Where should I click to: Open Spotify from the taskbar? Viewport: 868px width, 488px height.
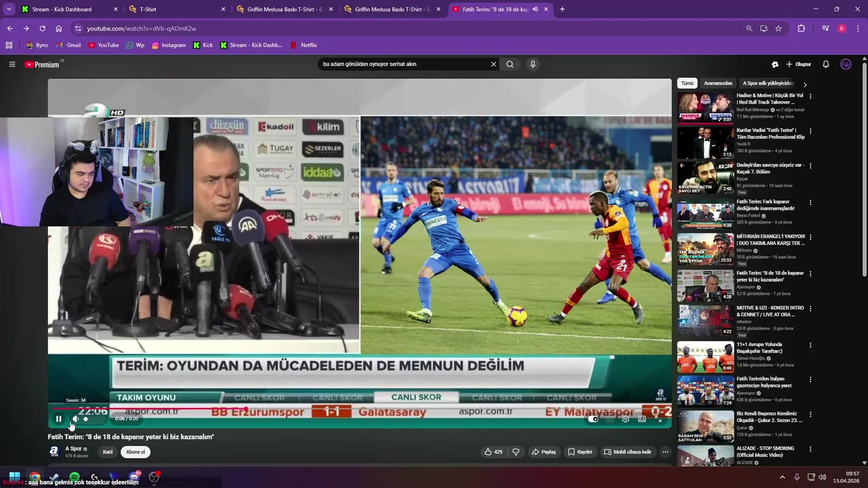[x=75, y=477]
